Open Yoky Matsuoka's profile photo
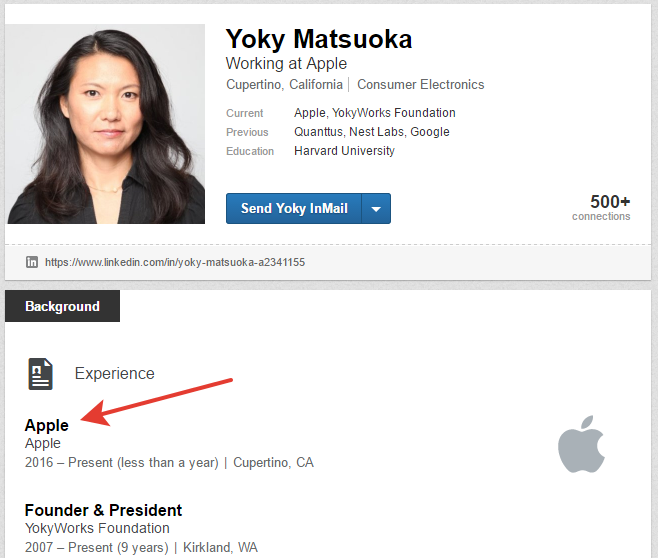This screenshot has width=658, height=558. (107, 124)
